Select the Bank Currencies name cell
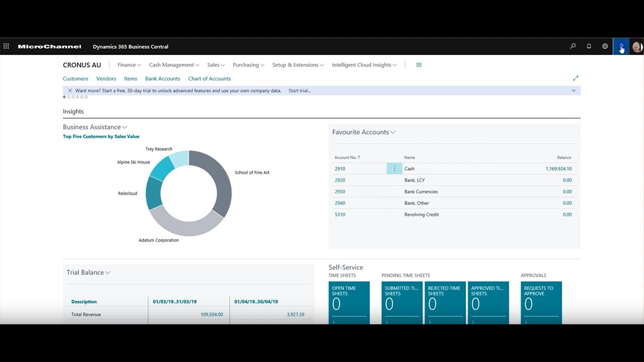This screenshot has width=644, height=362. [421, 192]
